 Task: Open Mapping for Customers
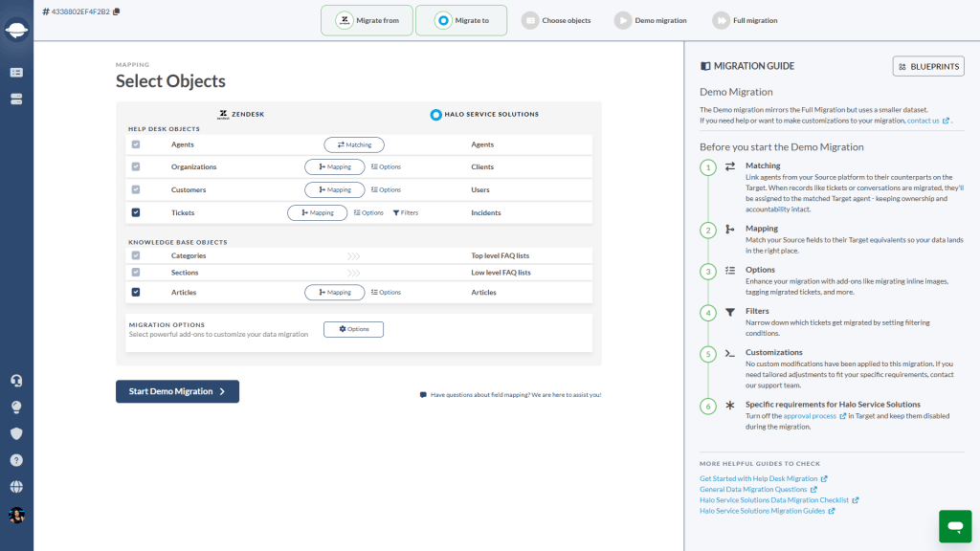tap(334, 189)
